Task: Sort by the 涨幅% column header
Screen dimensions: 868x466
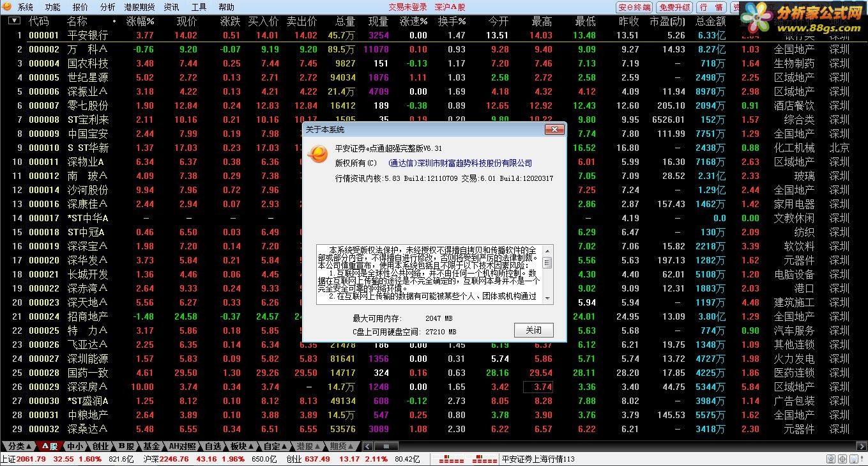Action: coord(141,21)
